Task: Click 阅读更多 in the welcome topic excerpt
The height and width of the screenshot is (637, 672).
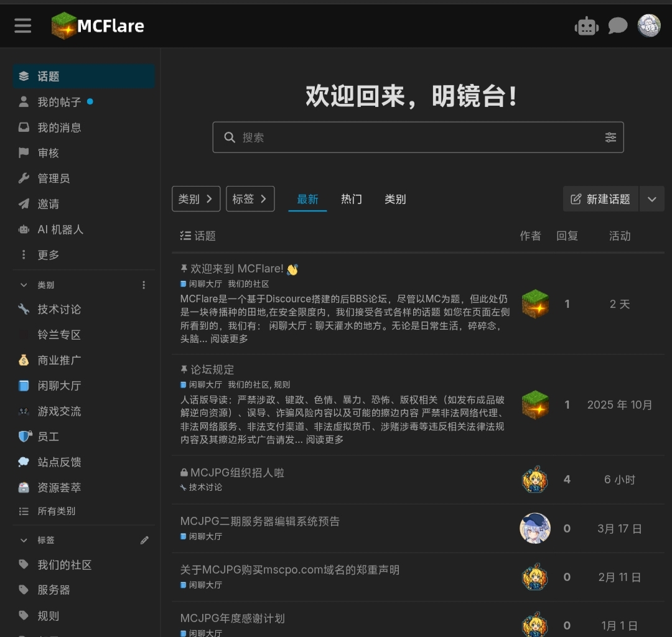Action: point(229,339)
